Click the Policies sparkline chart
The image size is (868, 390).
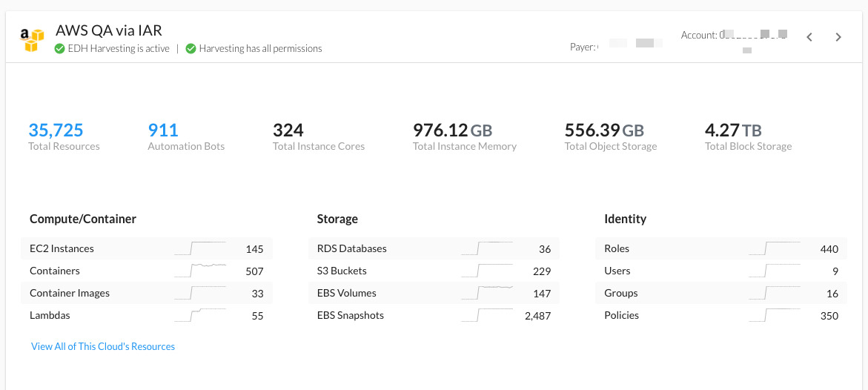coord(775,314)
